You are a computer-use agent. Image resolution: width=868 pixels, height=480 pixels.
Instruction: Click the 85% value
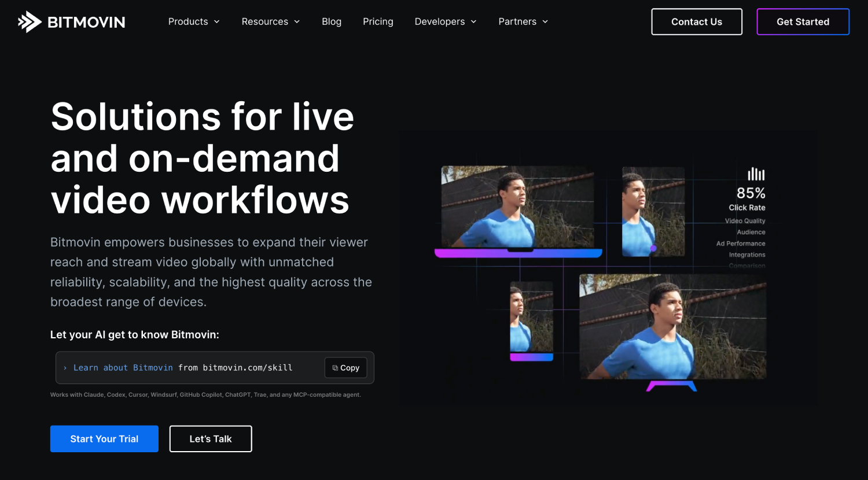tap(751, 193)
